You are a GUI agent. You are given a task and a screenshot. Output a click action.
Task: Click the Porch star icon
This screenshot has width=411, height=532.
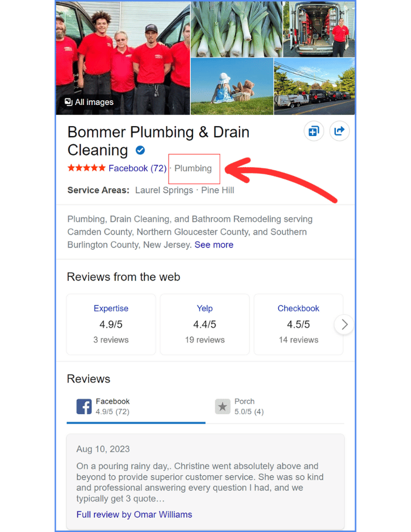(223, 406)
